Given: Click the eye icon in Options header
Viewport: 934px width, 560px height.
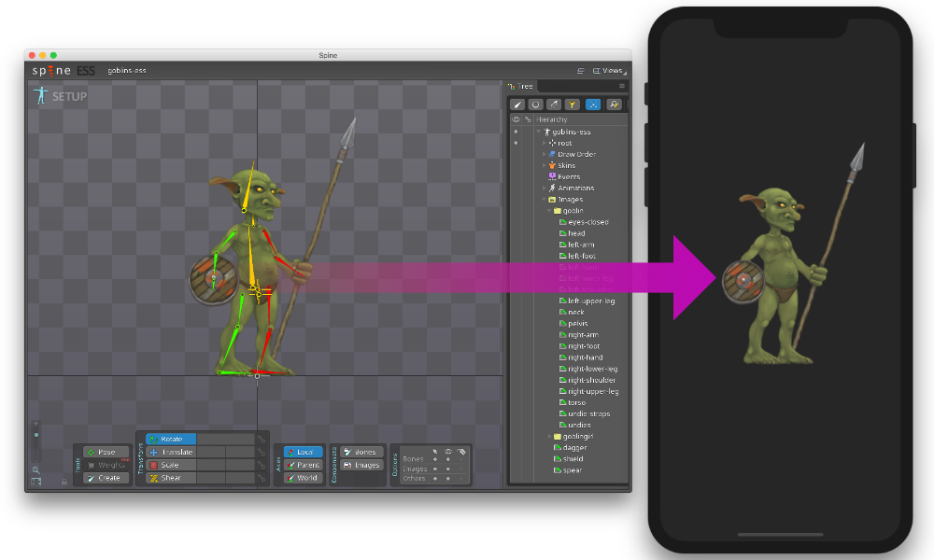Looking at the screenshot, I should (448, 451).
